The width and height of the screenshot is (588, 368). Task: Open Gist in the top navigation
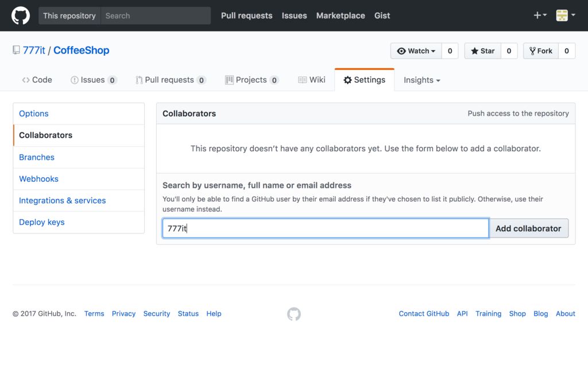click(x=382, y=16)
